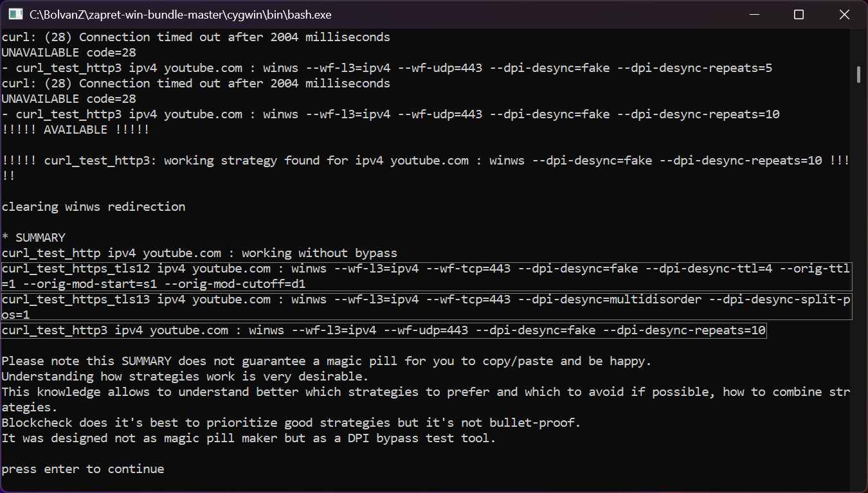This screenshot has height=493, width=868.
Task: Minimize the bash.exe terminal window
Action: (754, 14)
